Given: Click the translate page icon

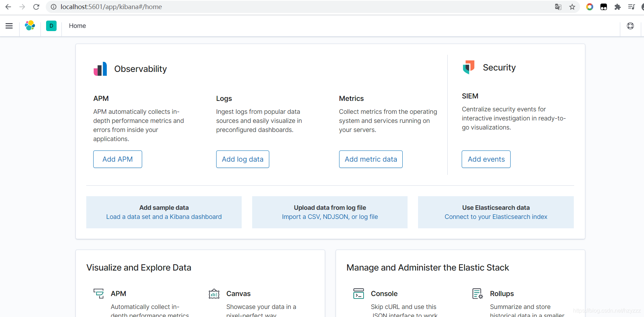Looking at the screenshot, I should click(x=558, y=7).
